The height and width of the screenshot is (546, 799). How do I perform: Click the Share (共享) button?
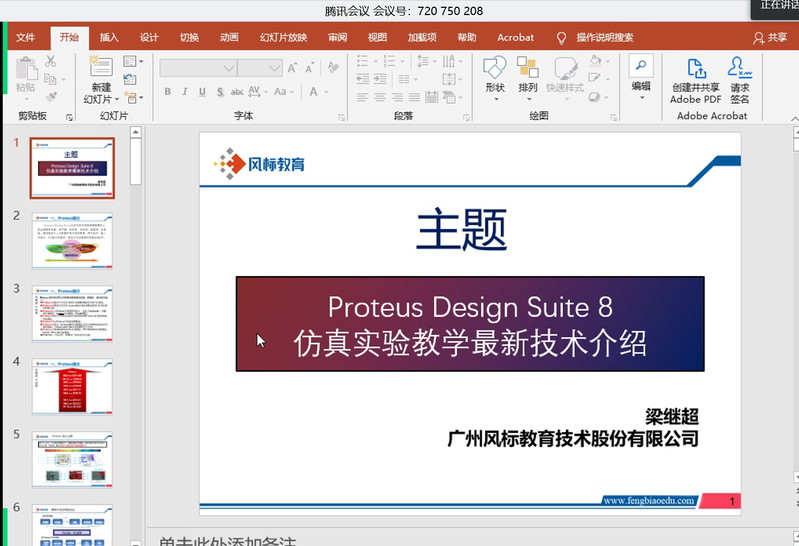point(770,38)
